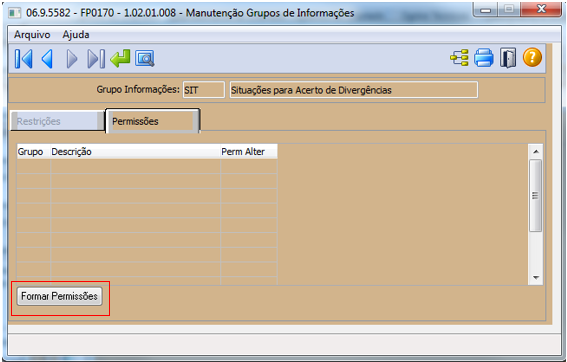Click the green go-to return arrow icon
The width and height of the screenshot is (567, 362).
[120, 58]
